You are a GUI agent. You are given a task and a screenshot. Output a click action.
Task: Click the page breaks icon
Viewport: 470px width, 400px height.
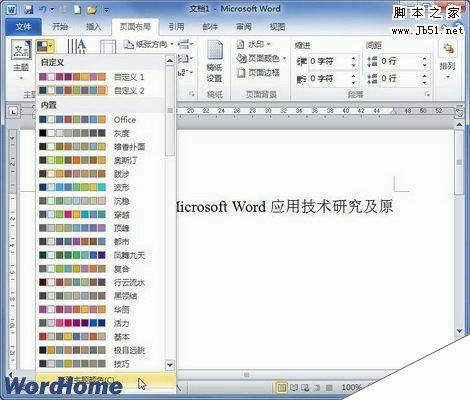click(185, 44)
